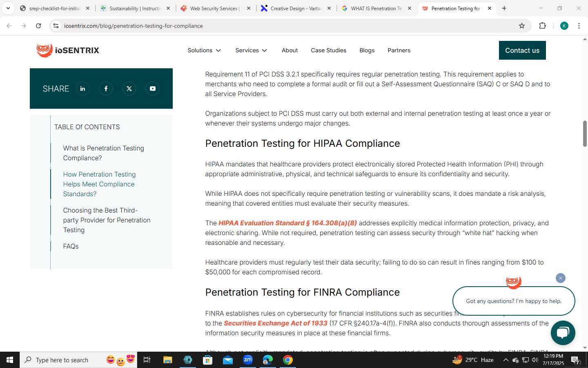Screen dimensions: 588x368
Task: Dismiss the chat greeting popup
Action: coord(560,278)
